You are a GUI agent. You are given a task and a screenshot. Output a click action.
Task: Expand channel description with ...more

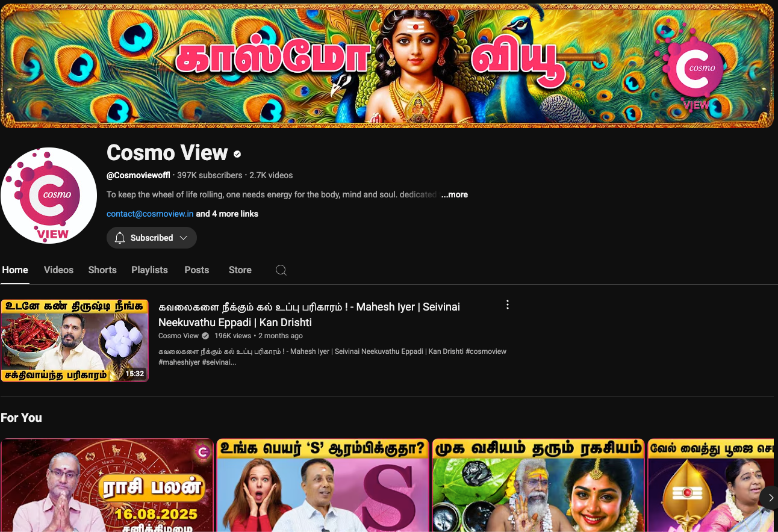point(454,194)
